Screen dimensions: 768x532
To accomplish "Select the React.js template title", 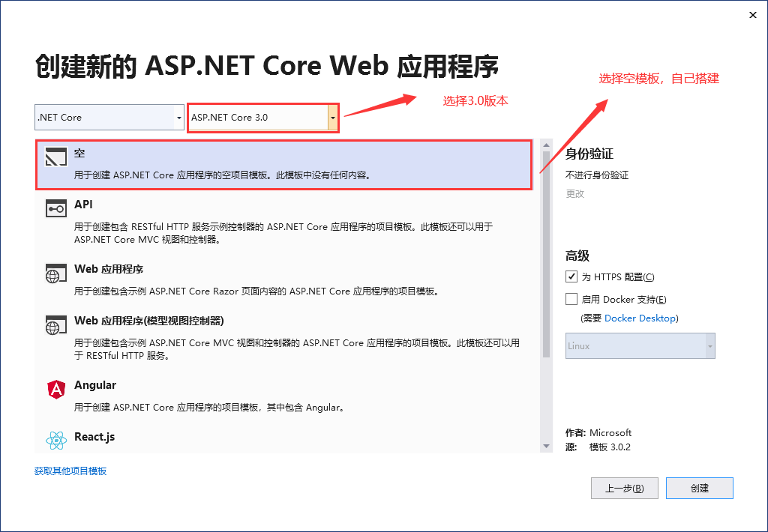I will tap(94, 437).
